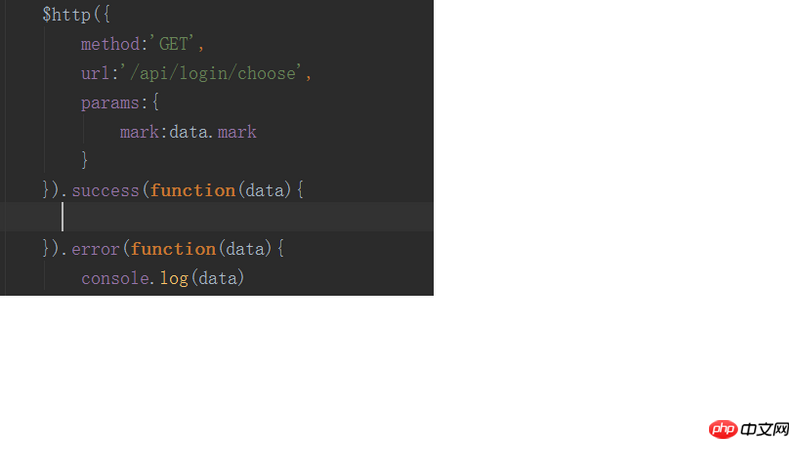
Task: Click the method property key
Action: click(x=111, y=44)
